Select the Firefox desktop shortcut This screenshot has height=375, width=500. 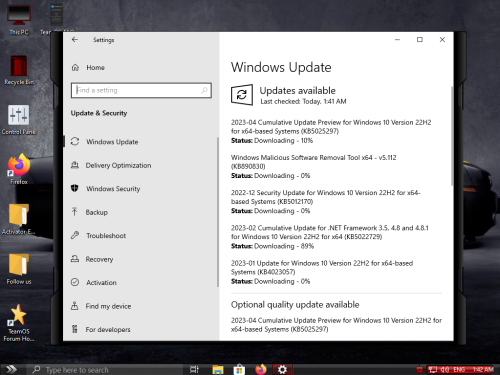pyautogui.click(x=19, y=169)
